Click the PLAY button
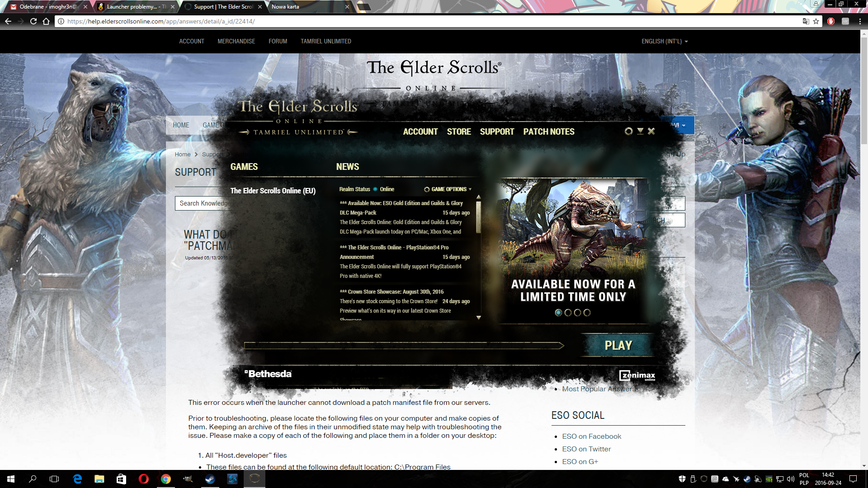Screen dimensions: 868x488 [x=618, y=345]
